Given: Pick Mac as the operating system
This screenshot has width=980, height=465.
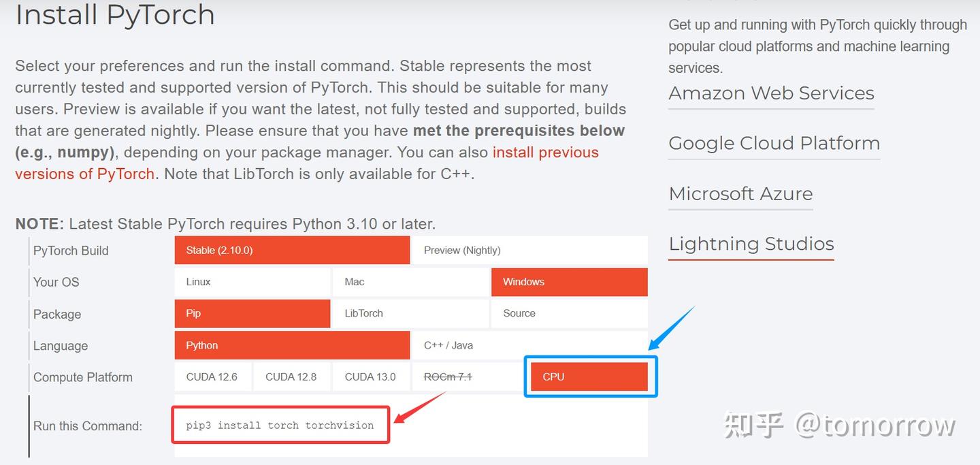Looking at the screenshot, I should (x=411, y=282).
